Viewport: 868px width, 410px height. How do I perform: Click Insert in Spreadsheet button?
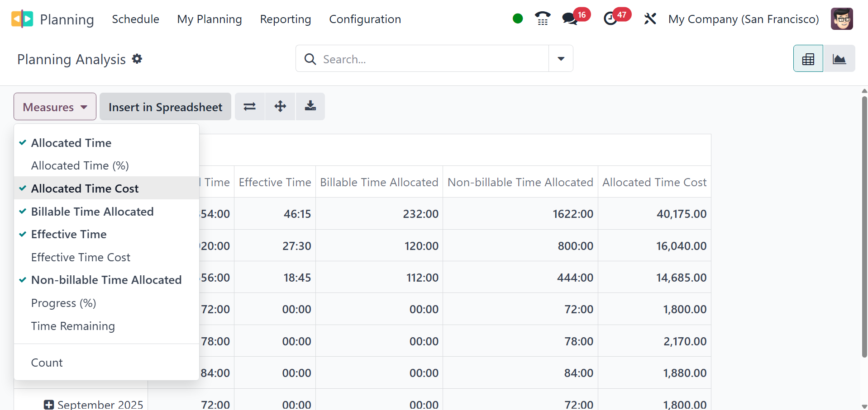(165, 107)
